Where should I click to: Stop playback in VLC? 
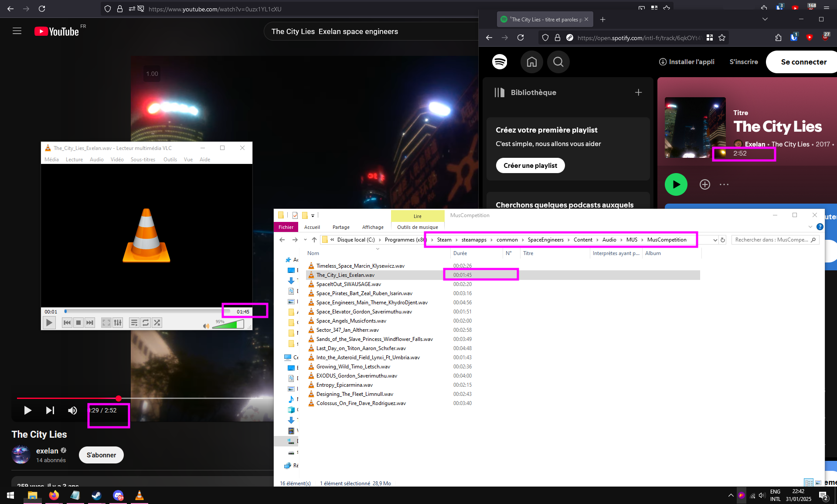click(x=78, y=323)
